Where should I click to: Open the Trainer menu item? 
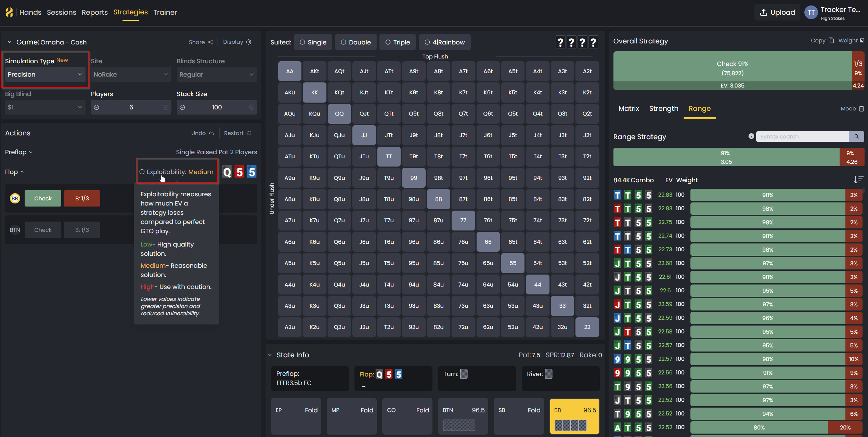pos(165,12)
